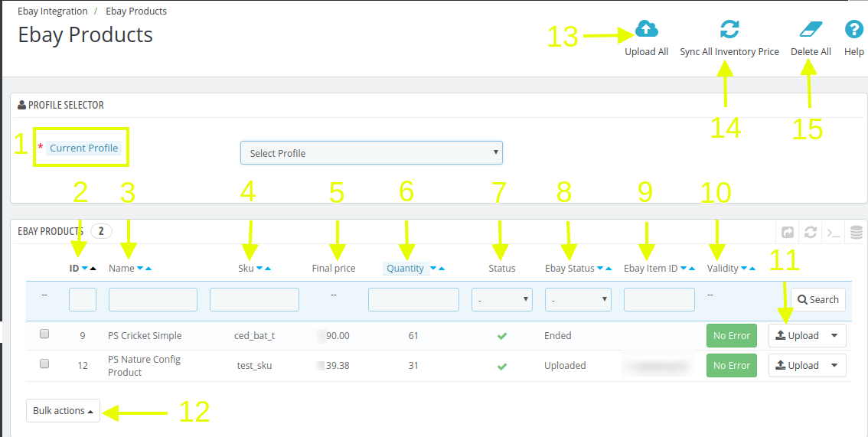Click the Upload All cloud icon
This screenshot has width=868, height=437.
647,29
